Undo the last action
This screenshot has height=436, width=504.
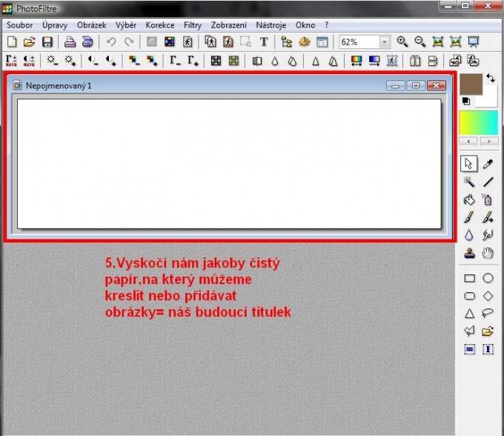click(x=111, y=42)
